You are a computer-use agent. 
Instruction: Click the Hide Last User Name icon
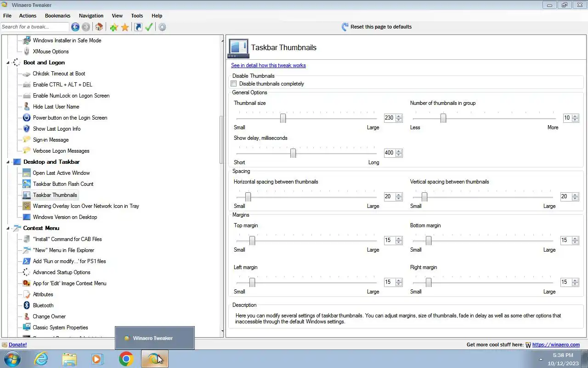[27, 107]
